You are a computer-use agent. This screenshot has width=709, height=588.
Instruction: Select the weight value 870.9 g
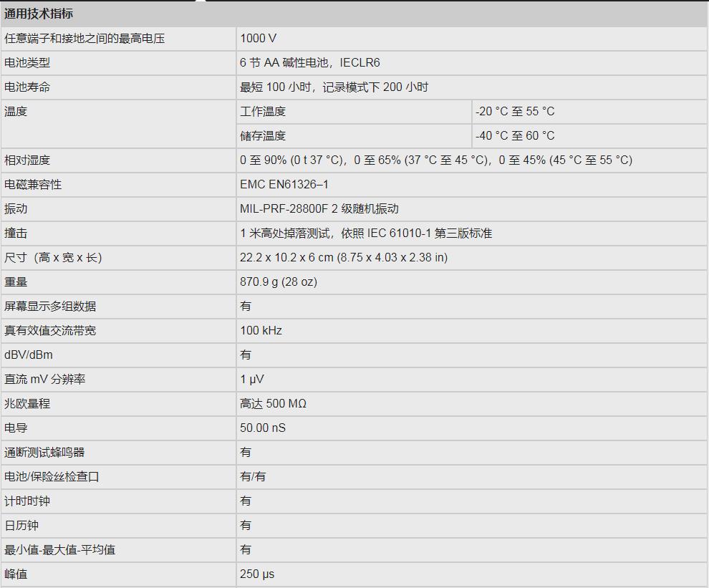(x=278, y=282)
